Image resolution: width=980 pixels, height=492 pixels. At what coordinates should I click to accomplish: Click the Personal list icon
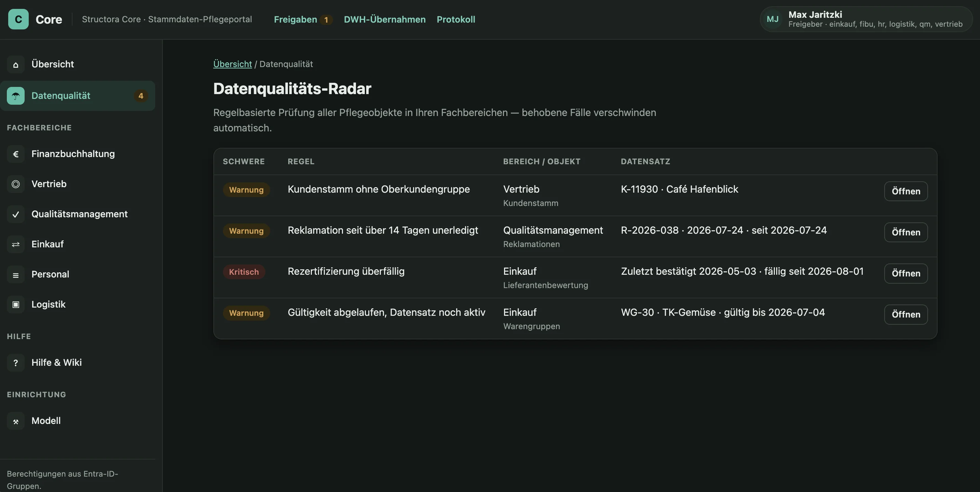coord(16,274)
